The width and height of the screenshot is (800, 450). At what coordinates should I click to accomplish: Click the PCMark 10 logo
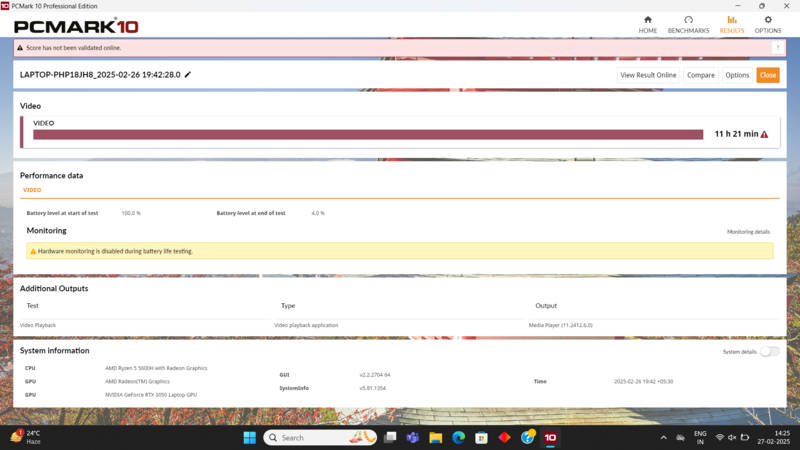click(76, 26)
